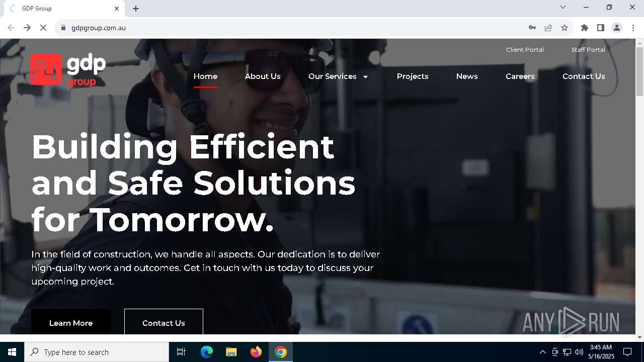Click the scrollbar down arrow
The image size is (644, 362).
639,337
